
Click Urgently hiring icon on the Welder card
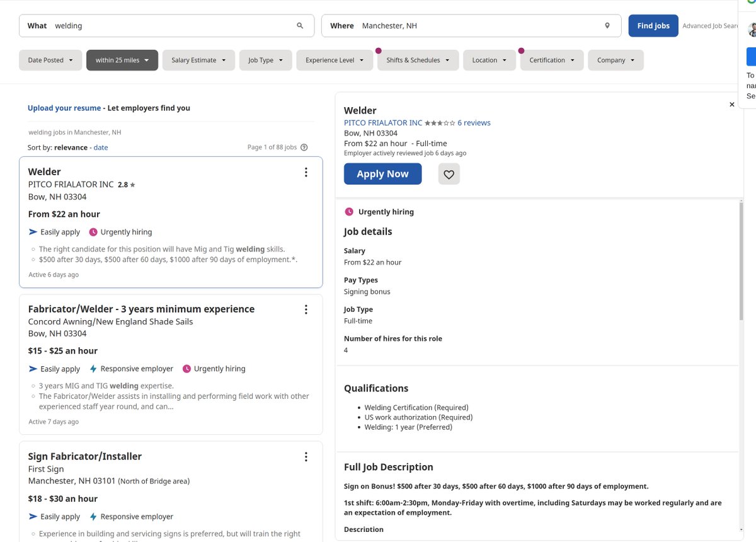coord(93,232)
